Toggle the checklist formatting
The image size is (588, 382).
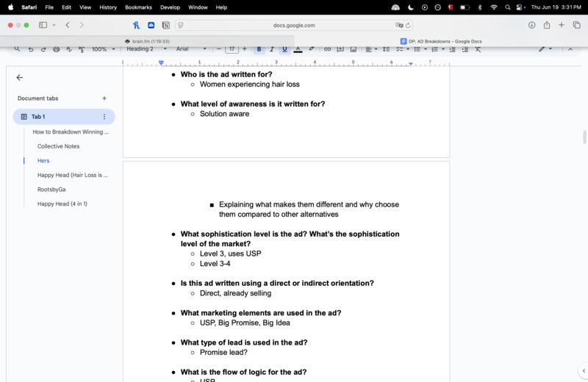pyautogui.click(x=400, y=49)
